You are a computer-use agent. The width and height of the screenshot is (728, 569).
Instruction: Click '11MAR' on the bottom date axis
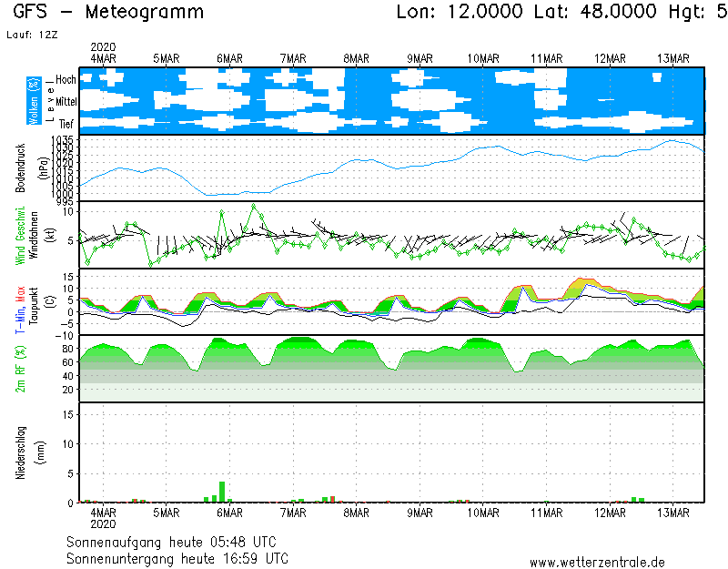(547, 513)
